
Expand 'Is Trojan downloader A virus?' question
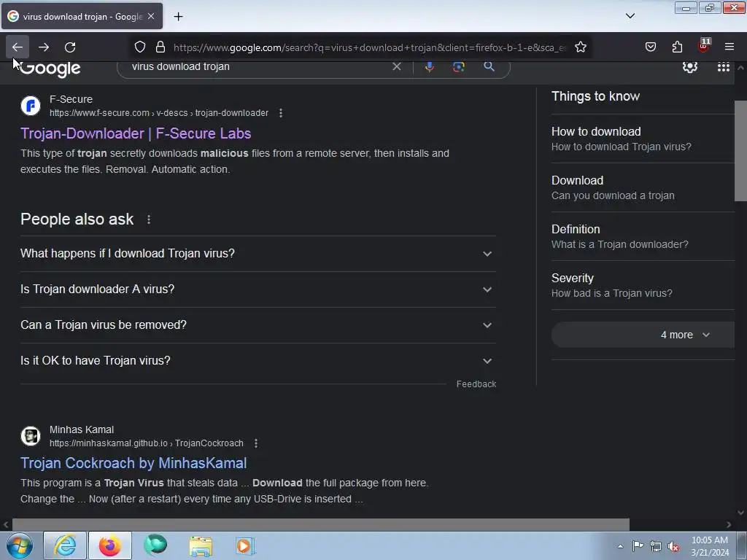coord(258,289)
